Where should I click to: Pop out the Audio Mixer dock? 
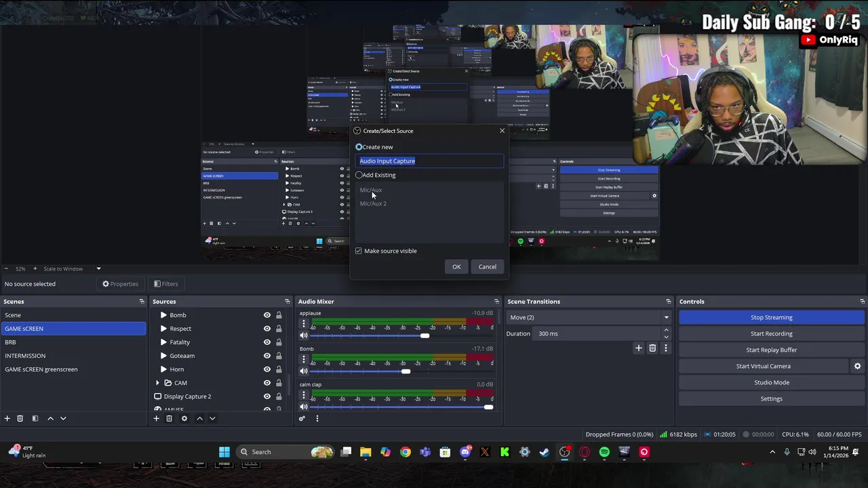click(x=496, y=302)
